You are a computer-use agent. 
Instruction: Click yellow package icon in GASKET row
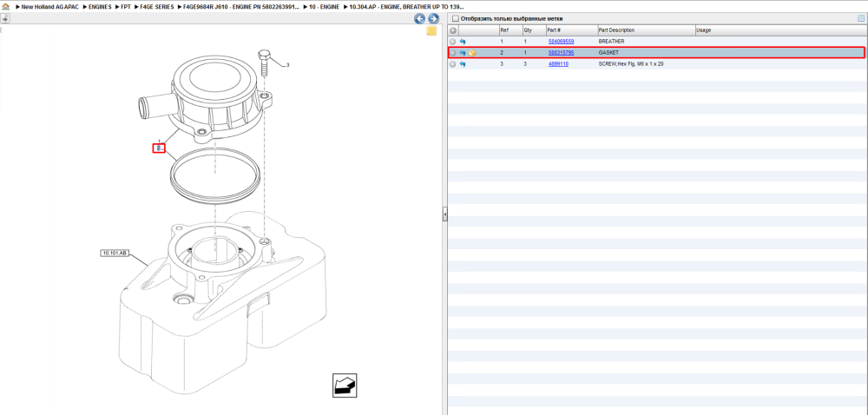[x=473, y=53]
